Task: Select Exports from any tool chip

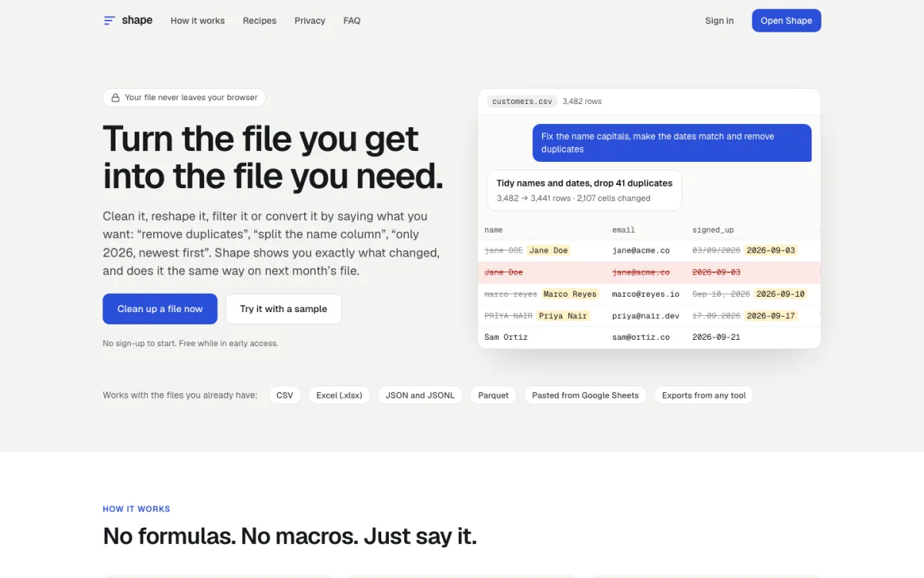Action: coord(704,395)
